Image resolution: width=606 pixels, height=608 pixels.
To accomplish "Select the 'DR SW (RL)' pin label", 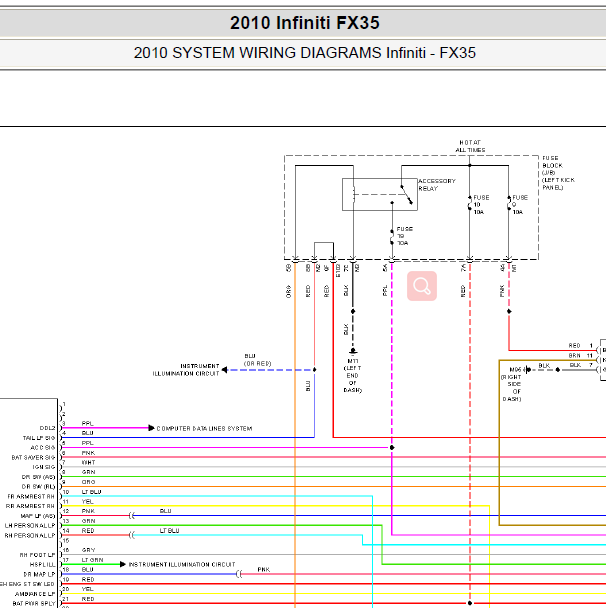I will point(38,487).
